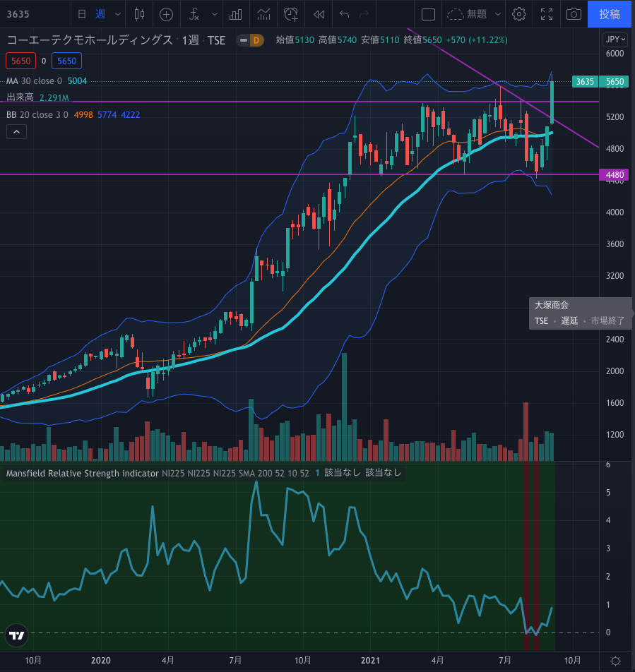The width and height of the screenshot is (635, 672).
Task: Open chart settings gear icon
Action: click(518, 14)
